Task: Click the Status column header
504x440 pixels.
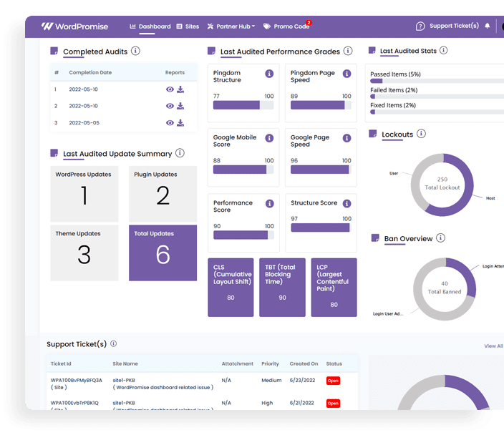Action: 334,363
